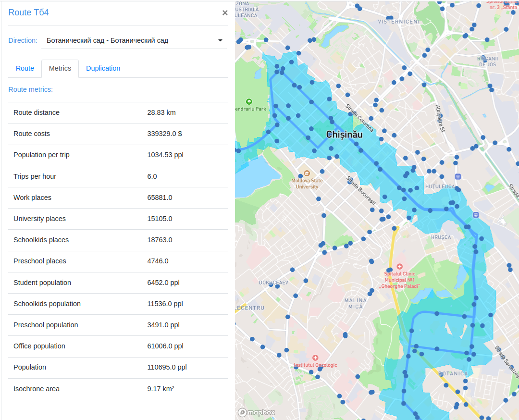Click the value '3491.0 ppl'
The height and width of the screenshot is (420, 519).
(163, 325)
